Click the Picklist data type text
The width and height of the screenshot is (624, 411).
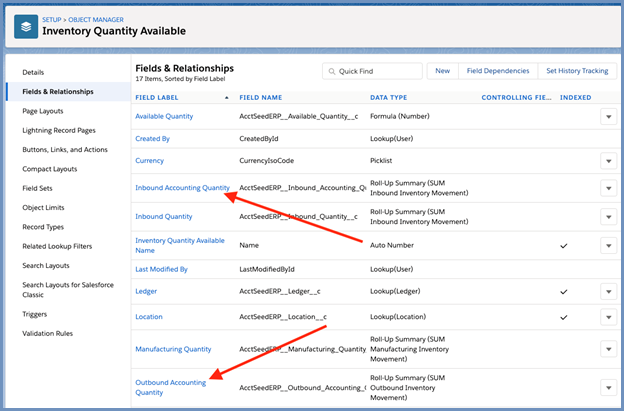point(381,161)
